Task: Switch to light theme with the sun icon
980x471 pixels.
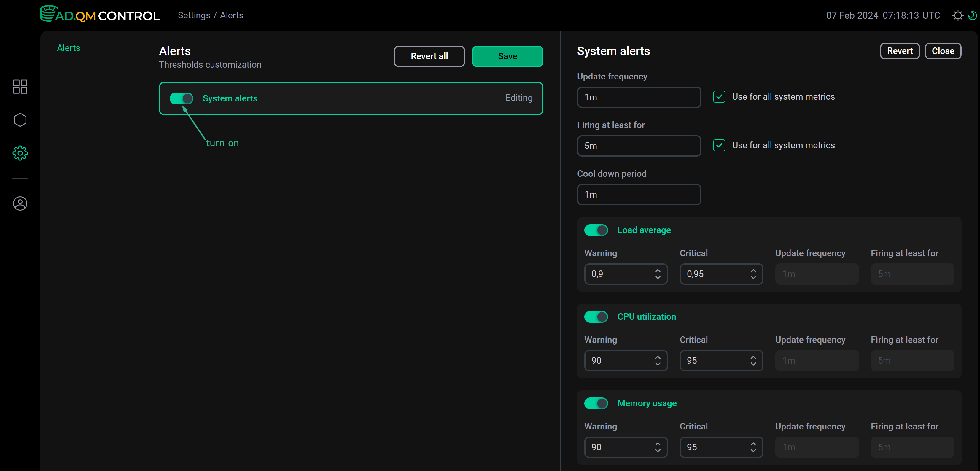Action: 958,15
